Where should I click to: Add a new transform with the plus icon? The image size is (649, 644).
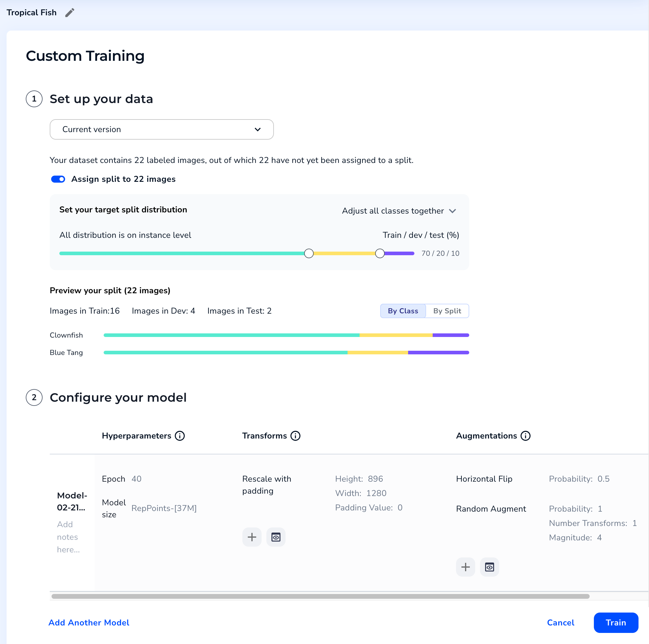[x=252, y=537]
